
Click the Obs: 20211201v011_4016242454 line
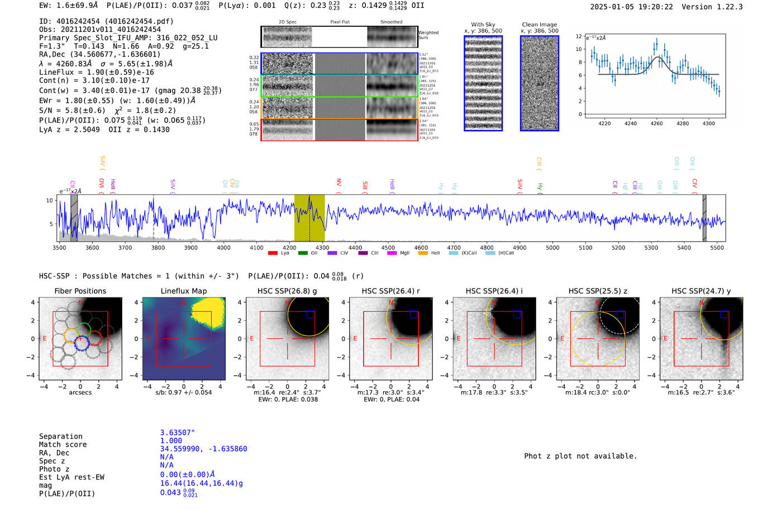pos(100,30)
